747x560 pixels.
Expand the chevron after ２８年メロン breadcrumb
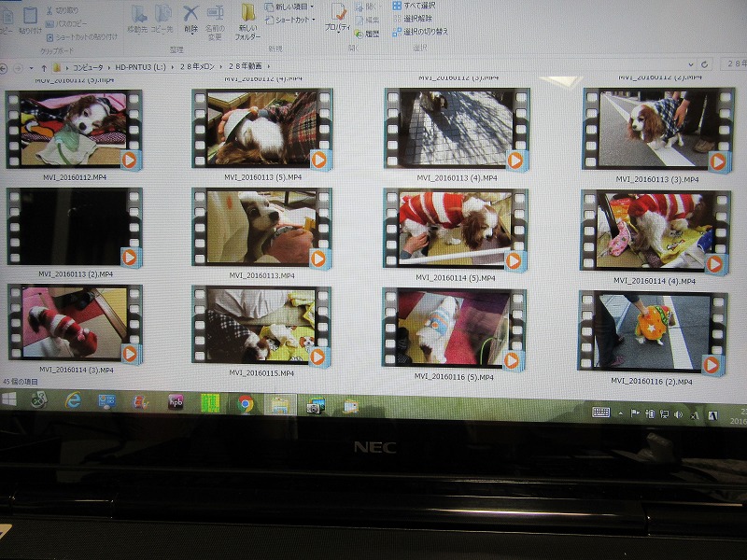point(221,66)
